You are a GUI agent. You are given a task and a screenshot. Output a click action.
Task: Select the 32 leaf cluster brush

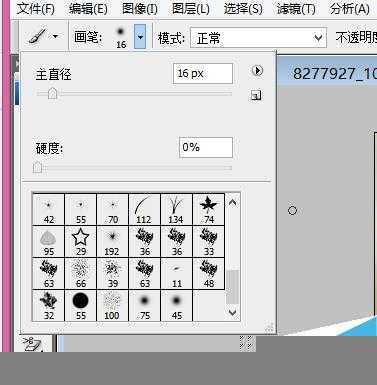pyautogui.click(x=49, y=305)
